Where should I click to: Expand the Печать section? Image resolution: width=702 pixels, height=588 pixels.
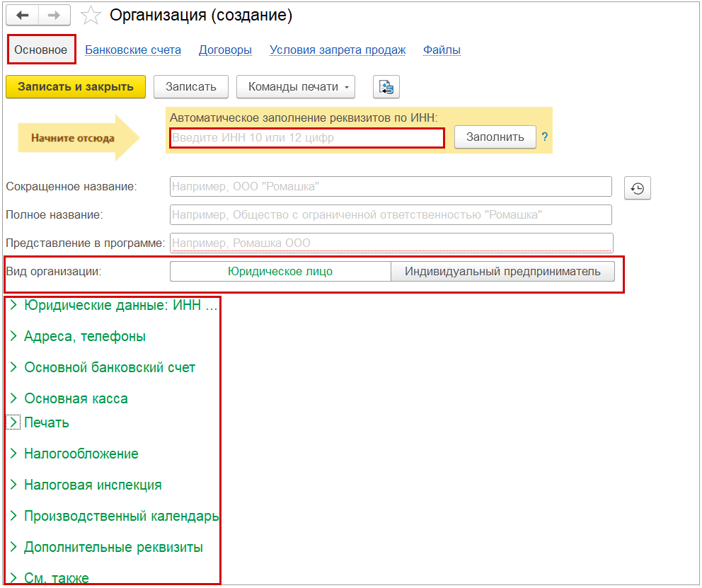(x=40, y=422)
